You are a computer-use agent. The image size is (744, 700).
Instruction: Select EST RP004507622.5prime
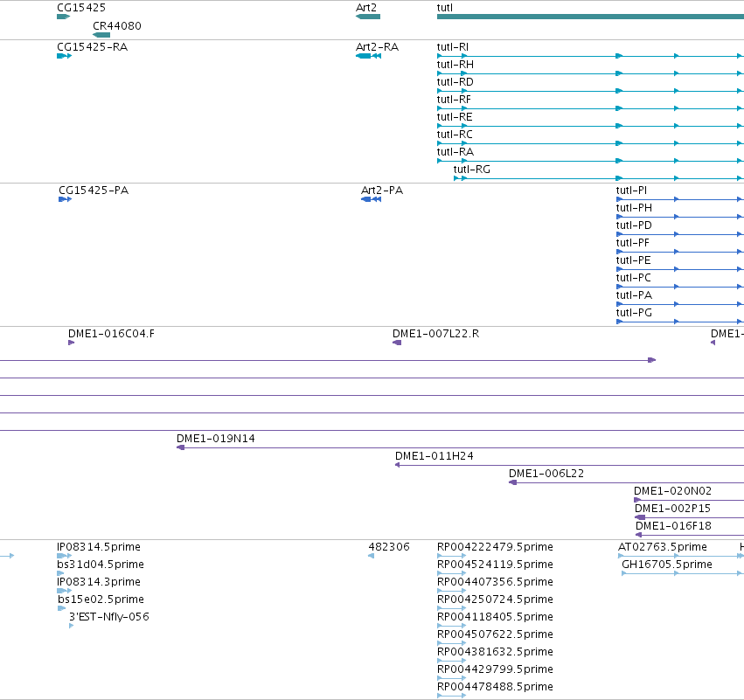(495, 634)
